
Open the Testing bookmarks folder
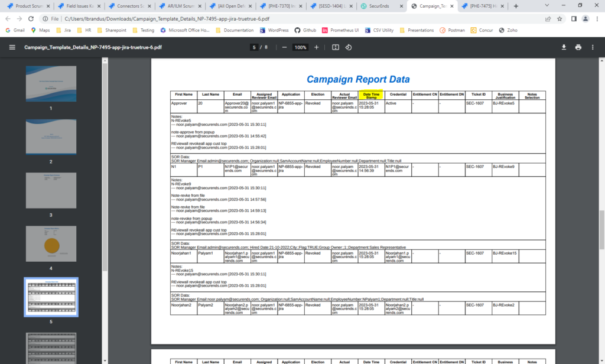(143, 30)
